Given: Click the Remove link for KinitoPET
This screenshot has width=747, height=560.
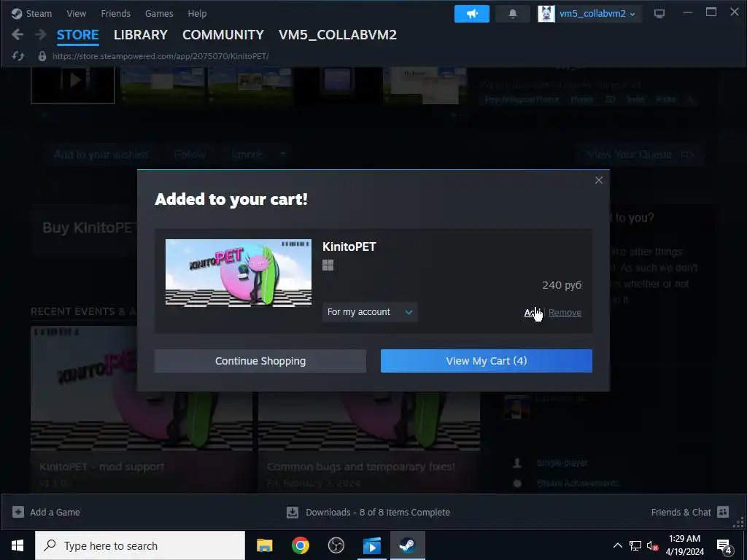Looking at the screenshot, I should click(x=565, y=313).
